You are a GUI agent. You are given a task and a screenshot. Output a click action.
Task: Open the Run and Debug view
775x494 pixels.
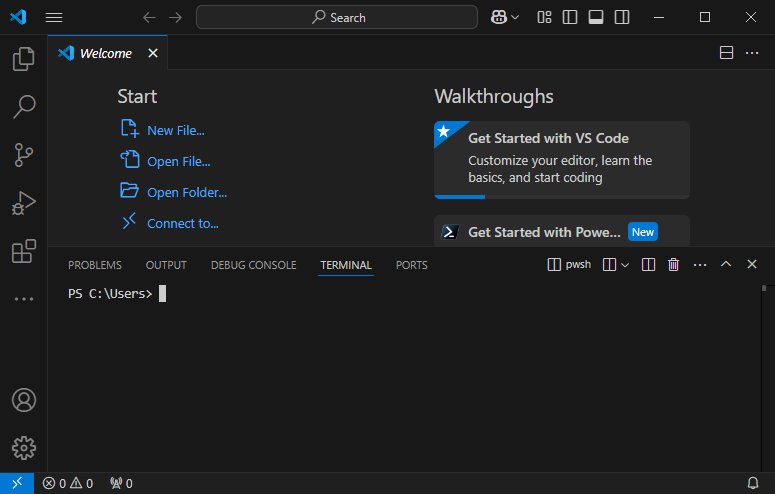[23, 203]
